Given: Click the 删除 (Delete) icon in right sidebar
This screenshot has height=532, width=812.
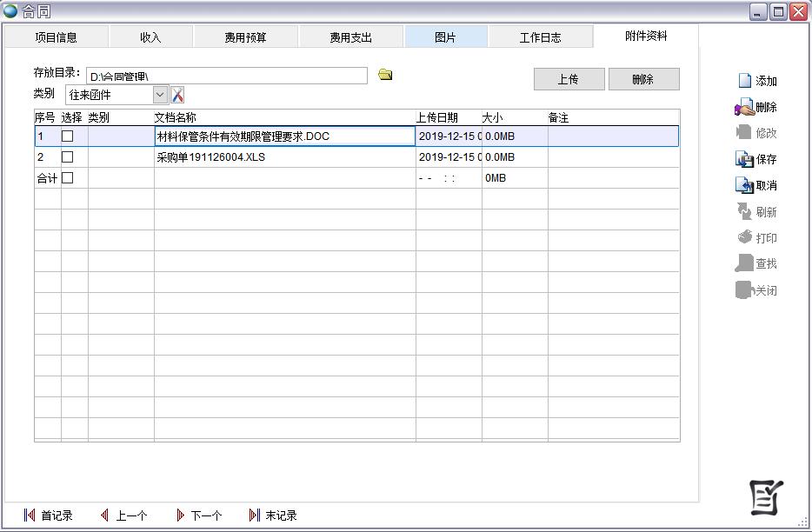Looking at the screenshot, I should click(744, 108).
